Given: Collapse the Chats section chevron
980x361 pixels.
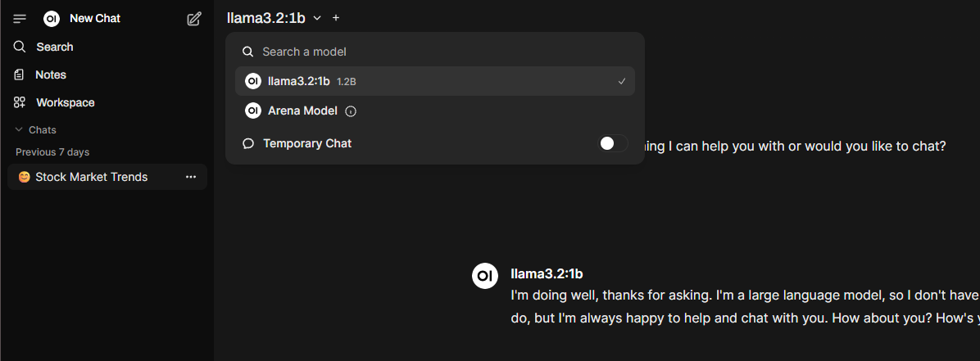Looking at the screenshot, I should pyautogui.click(x=19, y=130).
